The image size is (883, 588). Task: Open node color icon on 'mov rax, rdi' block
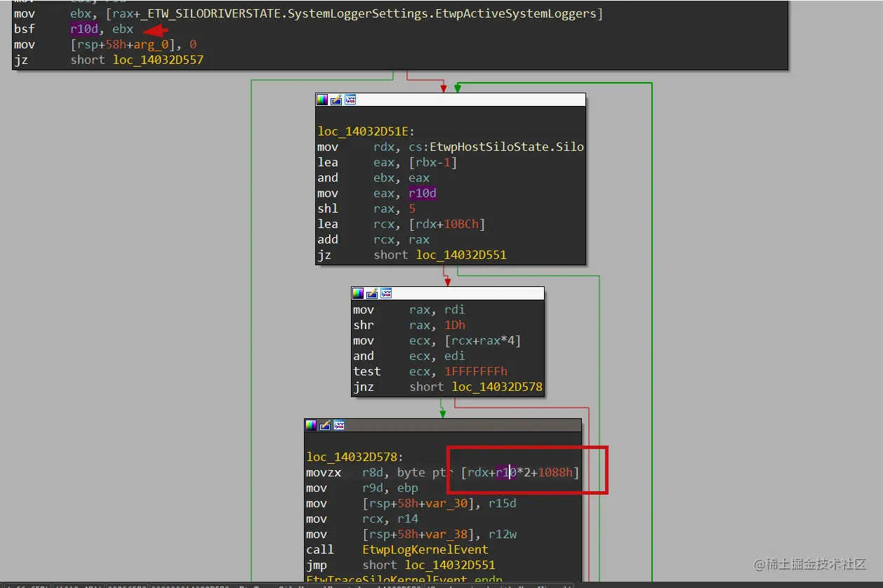tap(358, 293)
